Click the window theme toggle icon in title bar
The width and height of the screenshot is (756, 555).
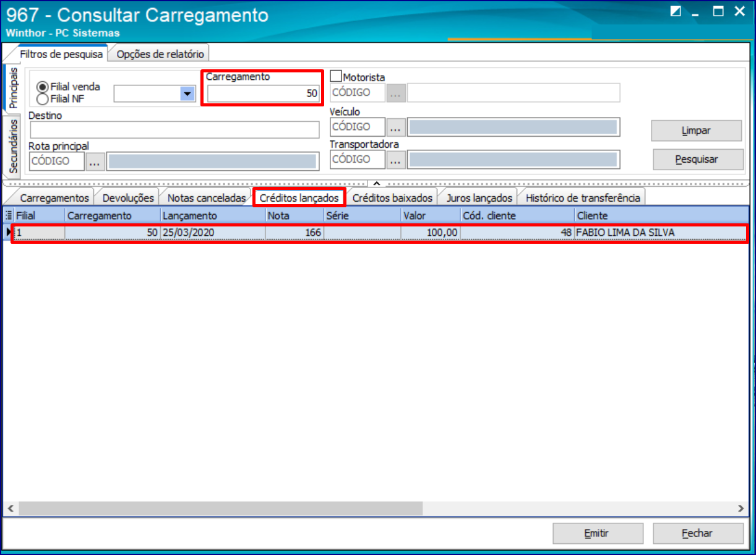click(675, 12)
